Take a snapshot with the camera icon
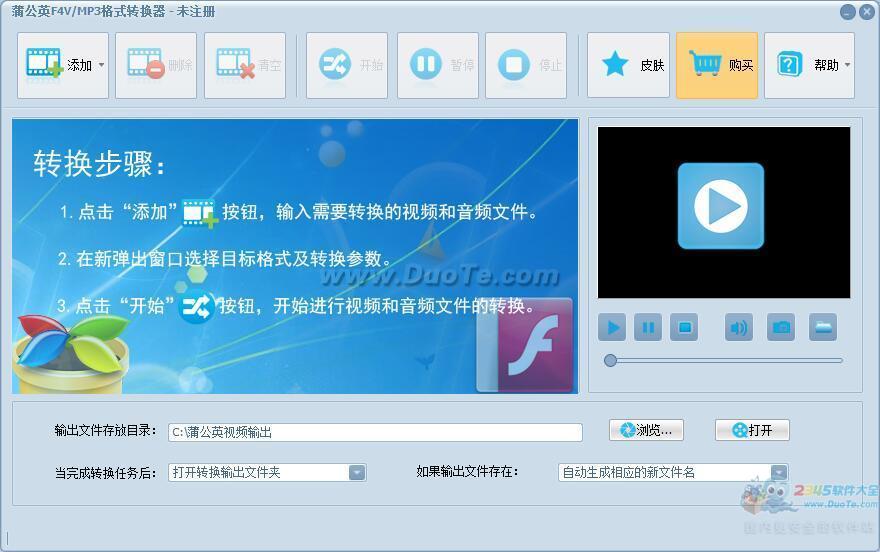Image resolution: width=880 pixels, height=552 pixels. [x=781, y=327]
